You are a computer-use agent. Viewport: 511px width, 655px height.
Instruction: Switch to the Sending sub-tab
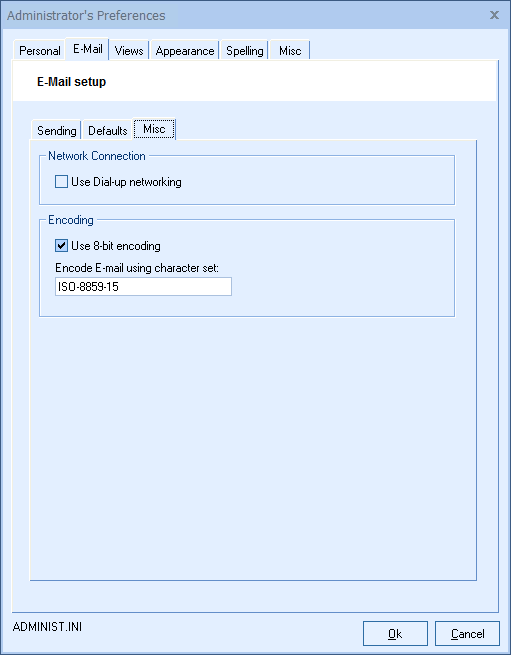tap(56, 130)
